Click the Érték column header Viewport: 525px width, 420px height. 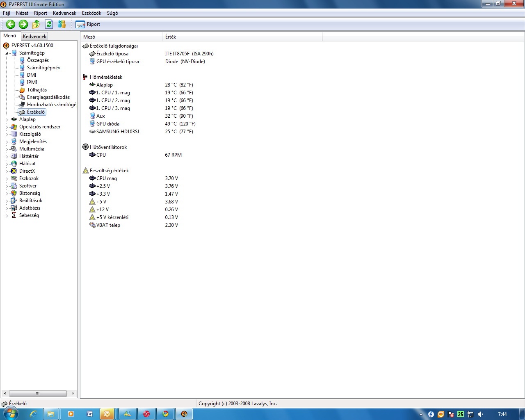[x=242, y=37]
